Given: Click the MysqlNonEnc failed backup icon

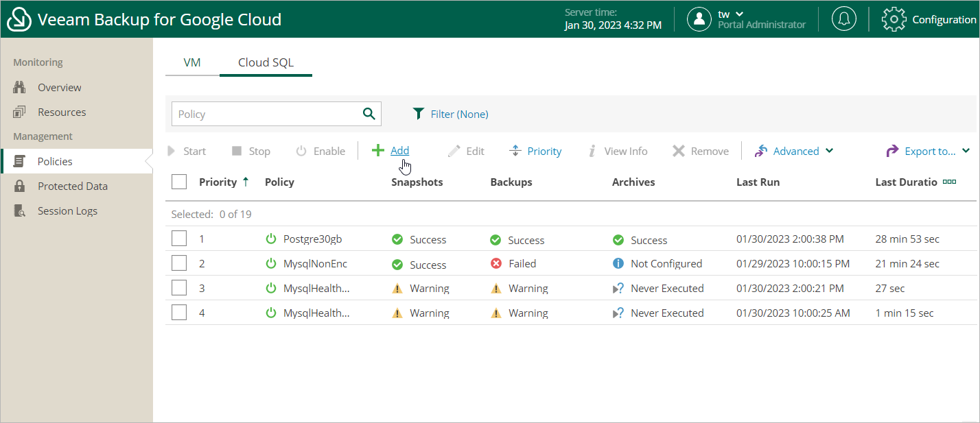Looking at the screenshot, I should (x=496, y=263).
